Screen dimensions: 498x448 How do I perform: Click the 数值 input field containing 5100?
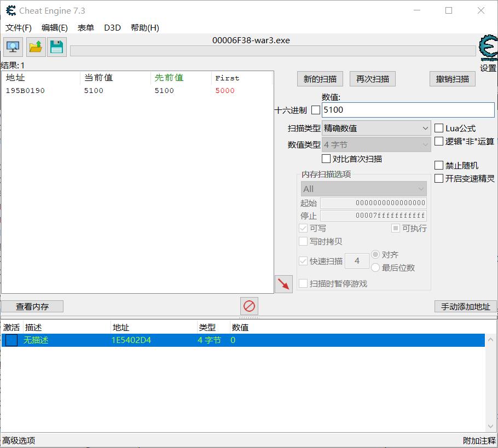coord(408,110)
